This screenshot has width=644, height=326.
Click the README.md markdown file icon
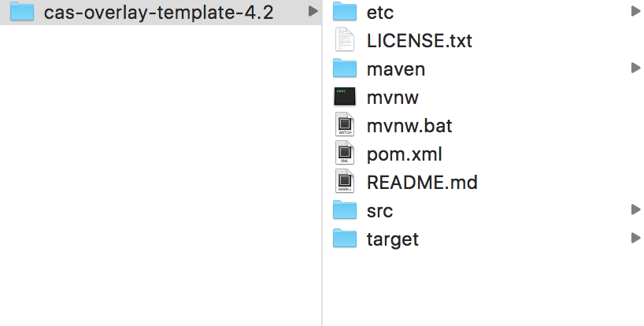coord(346,182)
